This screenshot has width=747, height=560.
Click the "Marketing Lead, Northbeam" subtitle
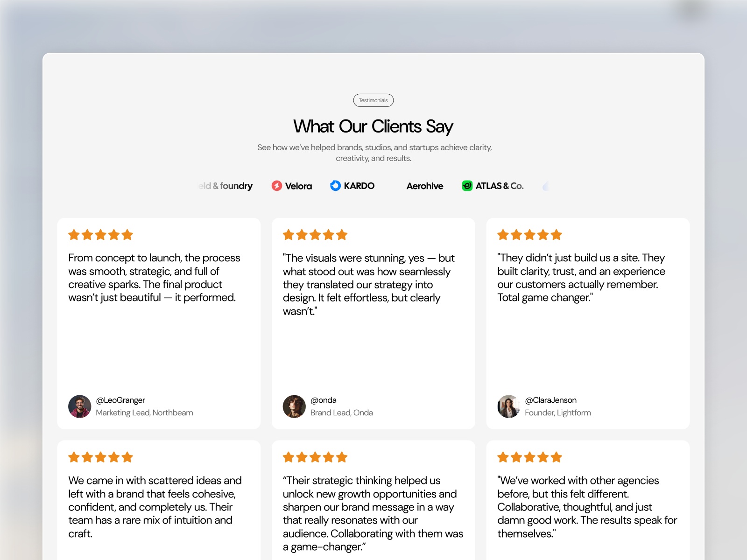(x=144, y=413)
